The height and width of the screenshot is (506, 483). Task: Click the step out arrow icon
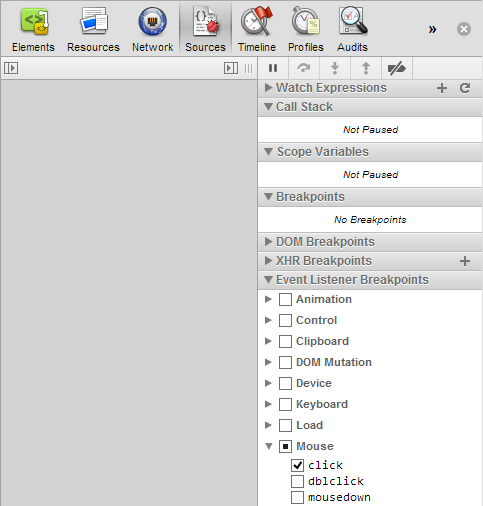coord(366,68)
